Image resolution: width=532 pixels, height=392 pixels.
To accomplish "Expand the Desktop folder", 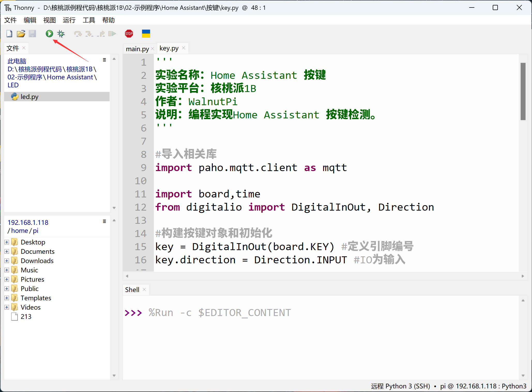I will point(7,242).
